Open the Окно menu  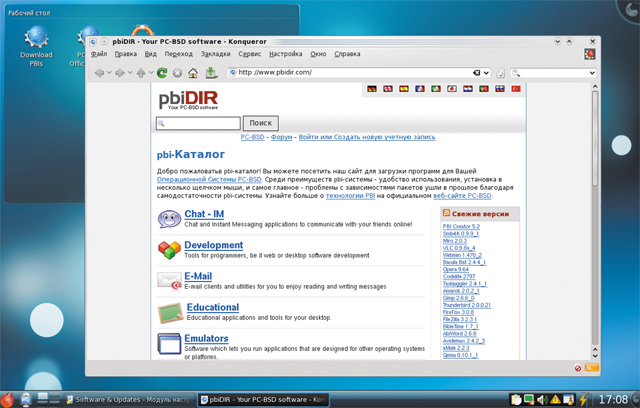click(x=318, y=54)
